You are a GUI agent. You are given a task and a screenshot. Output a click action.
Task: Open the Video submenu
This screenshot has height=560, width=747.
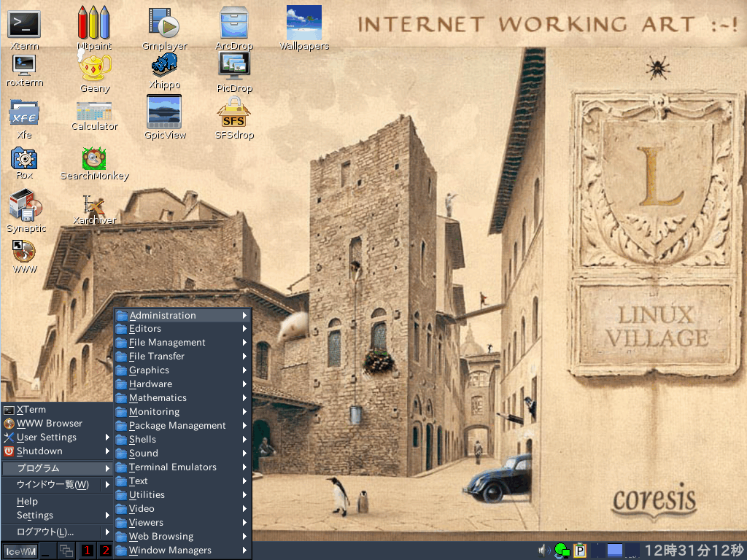pyautogui.click(x=182, y=508)
